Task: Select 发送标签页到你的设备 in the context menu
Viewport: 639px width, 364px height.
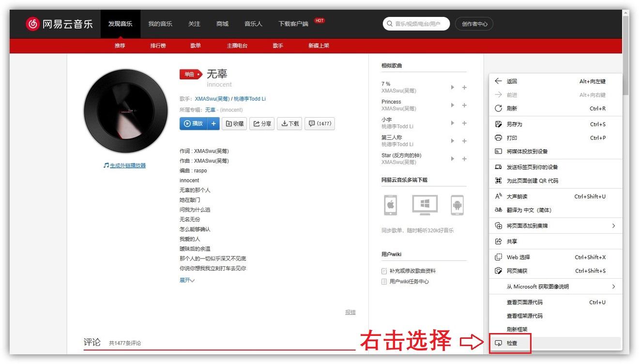Action: click(555, 167)
